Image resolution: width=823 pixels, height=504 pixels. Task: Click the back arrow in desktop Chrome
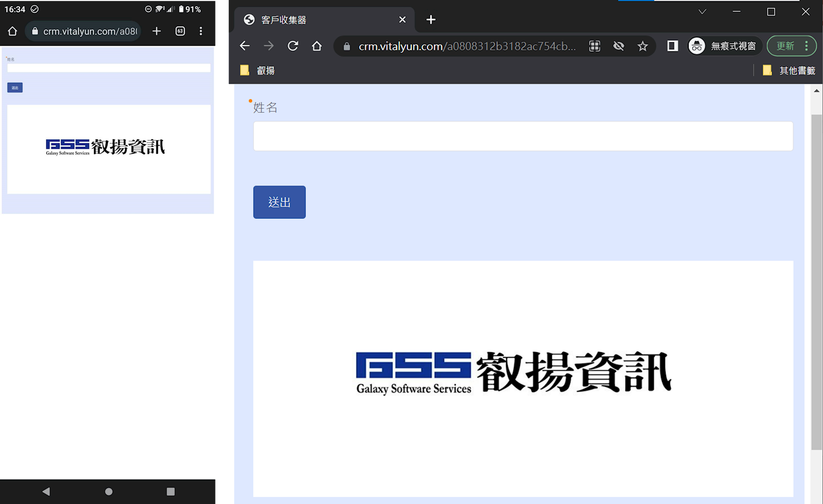pos(245,46)
